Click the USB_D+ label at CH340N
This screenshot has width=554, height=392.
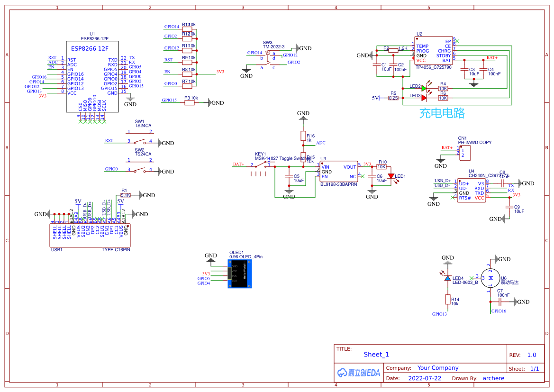click(443, 181)
